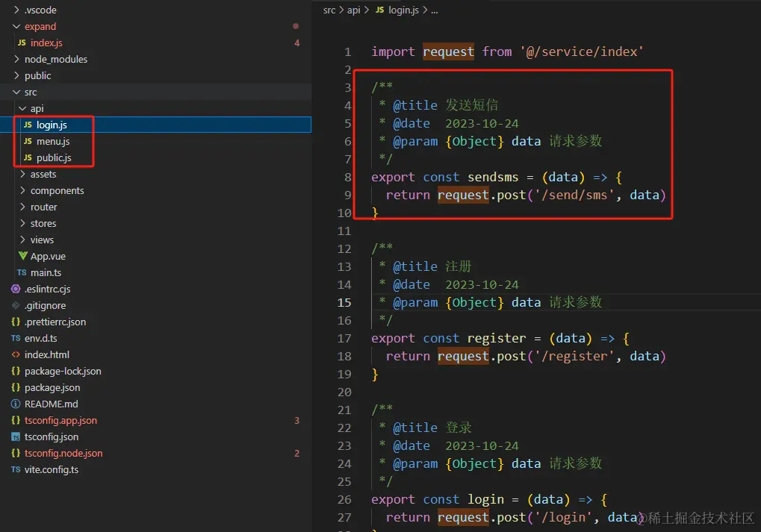Screen dimensions: 761x532
Task: Click the src breadcrumb segment
Action: pos(329,10)
